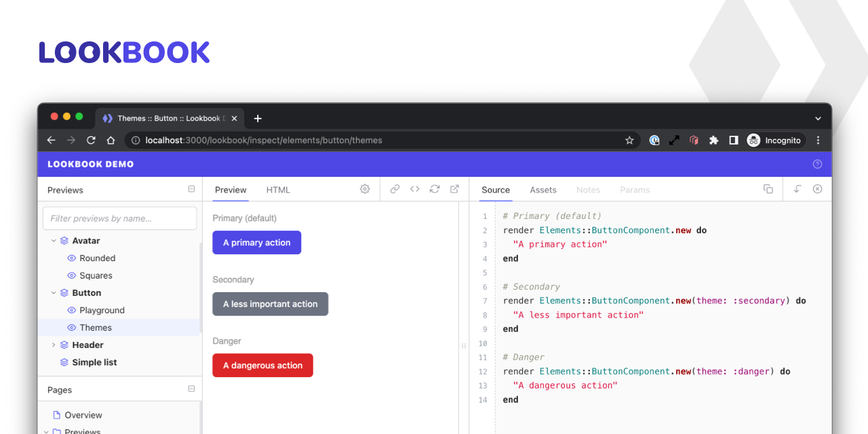Switch to the Assets tab

coord(542,190)
